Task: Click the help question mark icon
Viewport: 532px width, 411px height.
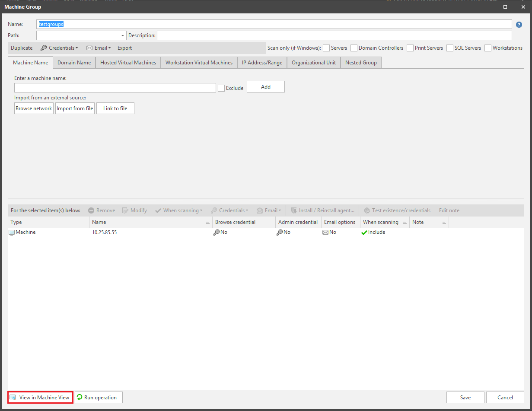Action: tap(519, 25)
